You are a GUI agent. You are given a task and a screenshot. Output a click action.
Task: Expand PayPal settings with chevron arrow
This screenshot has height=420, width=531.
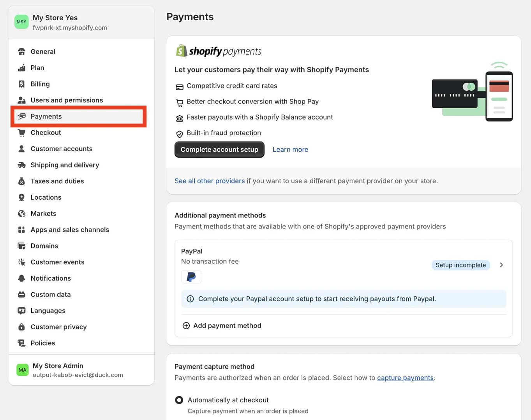pos(501,265)
